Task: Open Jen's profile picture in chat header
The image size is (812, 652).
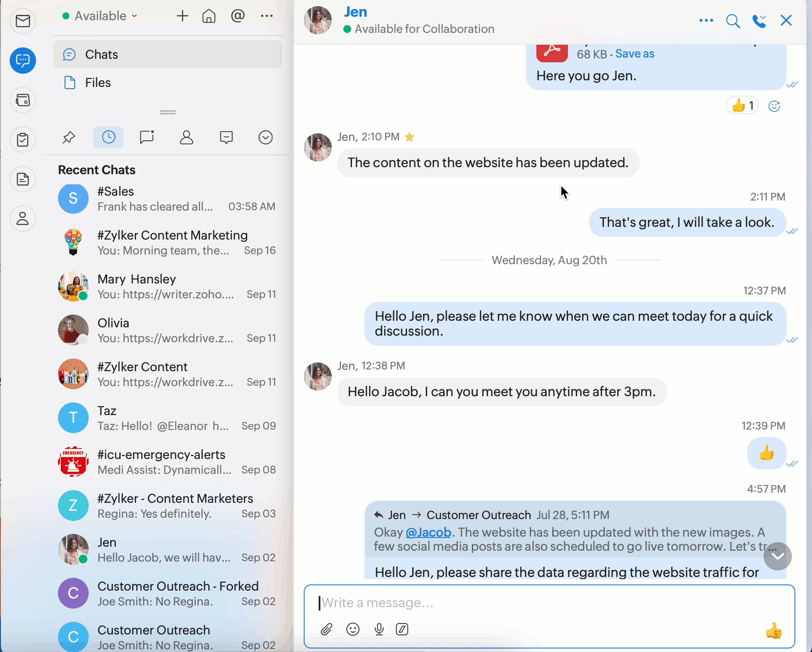Action: coord(318,21)
